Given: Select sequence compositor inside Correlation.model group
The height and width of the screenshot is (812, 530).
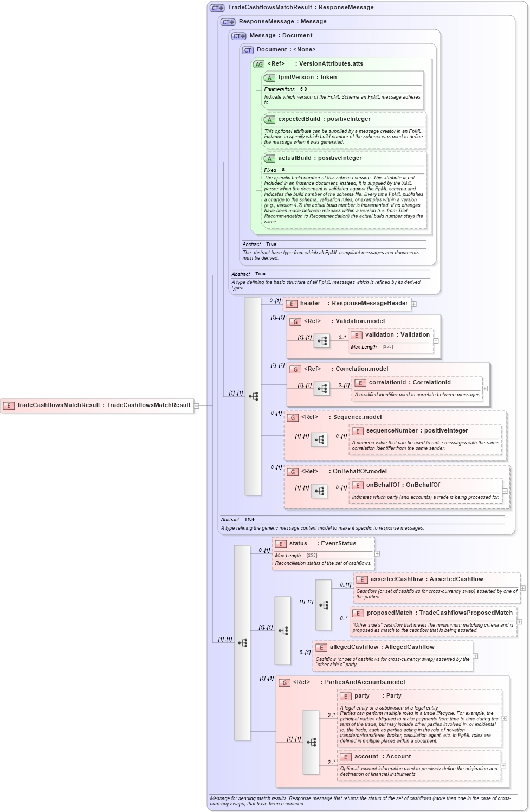Looking at the screenshot, I should [x=322, y=389].
